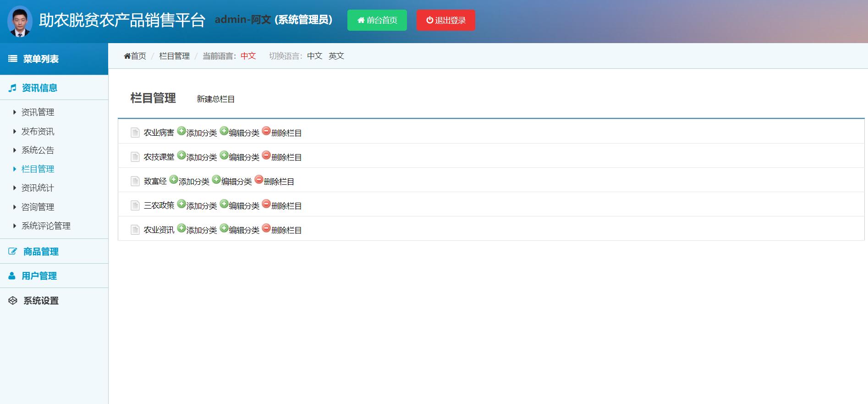
Task: Click green 编辑分类 icon for 农业资讯
Action: tap(224, 228)
